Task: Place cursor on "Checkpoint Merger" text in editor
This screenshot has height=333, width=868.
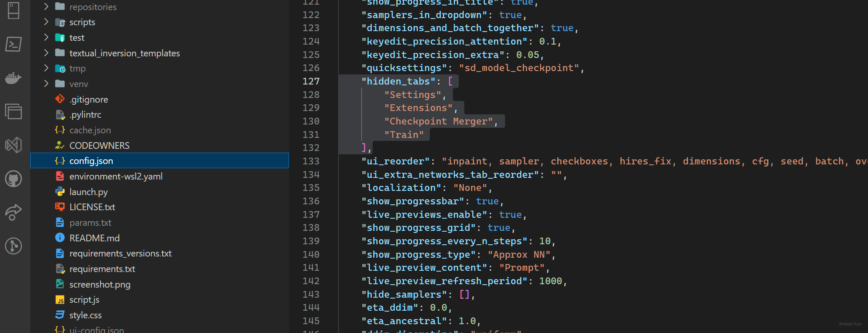Action: click(x=437, y=122)
